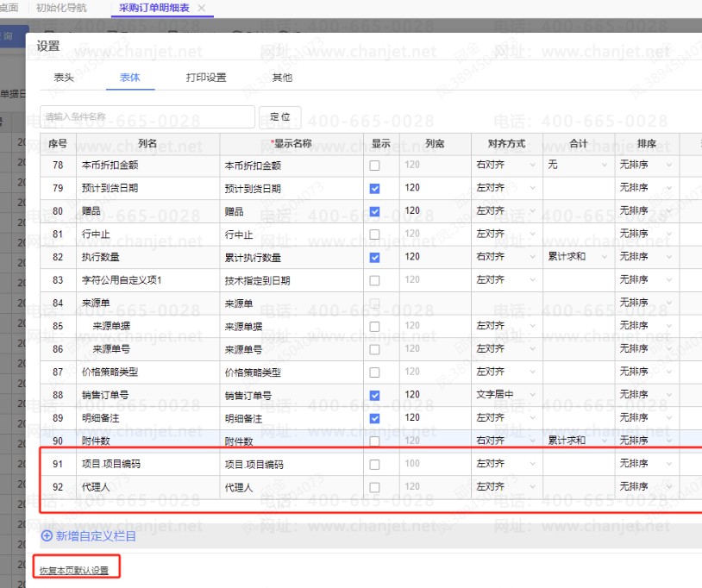Click column width field for 执行数量

434,257
